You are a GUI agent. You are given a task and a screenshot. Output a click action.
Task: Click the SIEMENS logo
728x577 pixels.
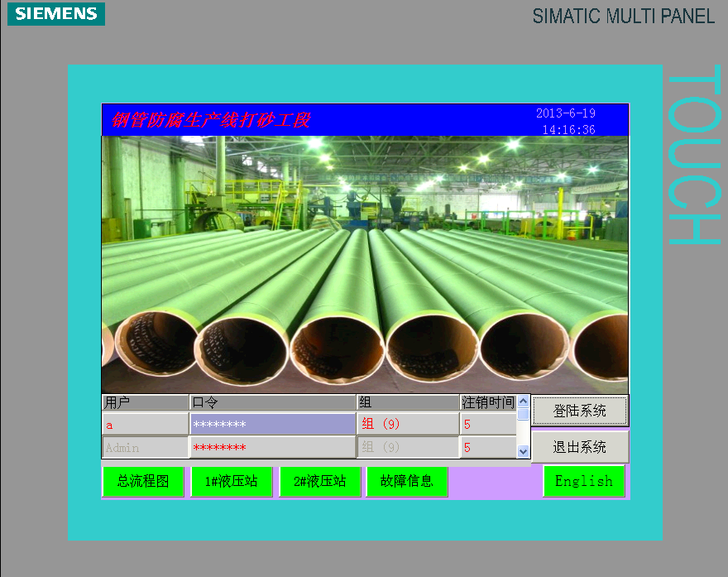56,14
